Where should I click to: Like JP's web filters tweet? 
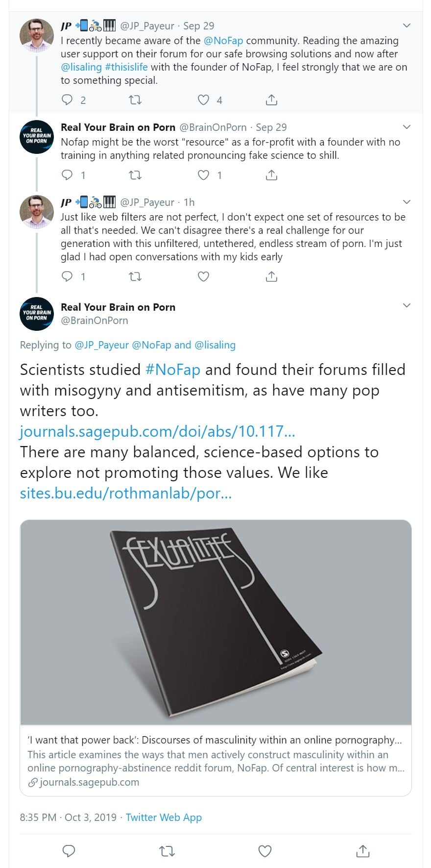pyautogui.click(x=203, y=277)
